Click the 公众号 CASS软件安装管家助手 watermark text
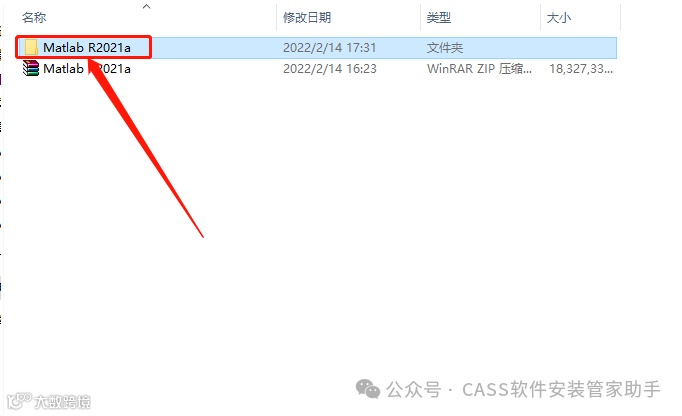Image resolution: width=682 pixels, height=416 pixels. [x=523, y=389]
